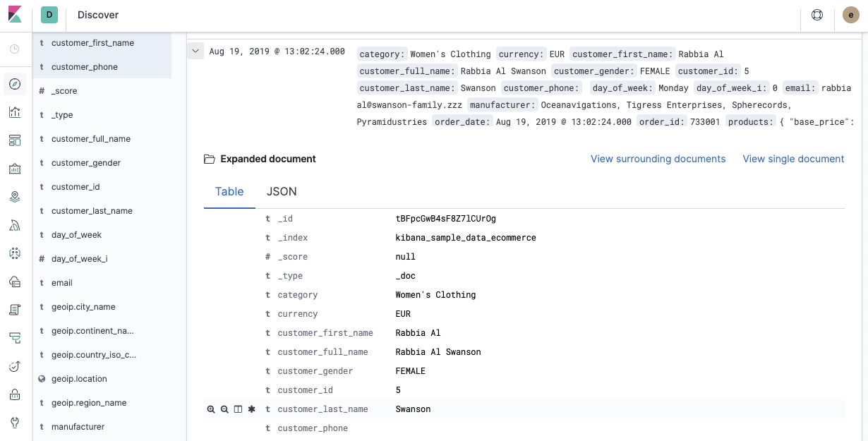Click category value Women's Clothing in table
Screen dimensions: 868x441
pos(435,295)
